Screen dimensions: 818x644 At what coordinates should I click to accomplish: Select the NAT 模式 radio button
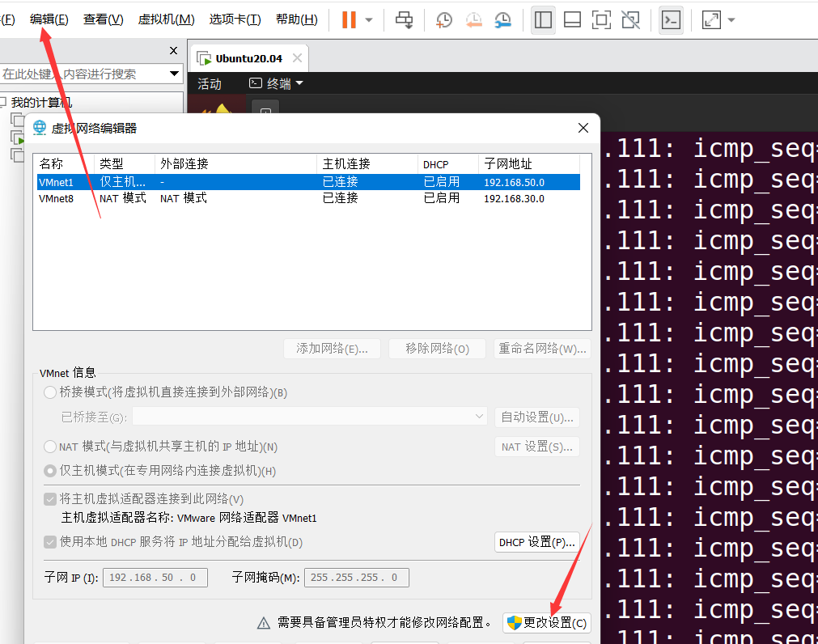(x=50, y=447)
